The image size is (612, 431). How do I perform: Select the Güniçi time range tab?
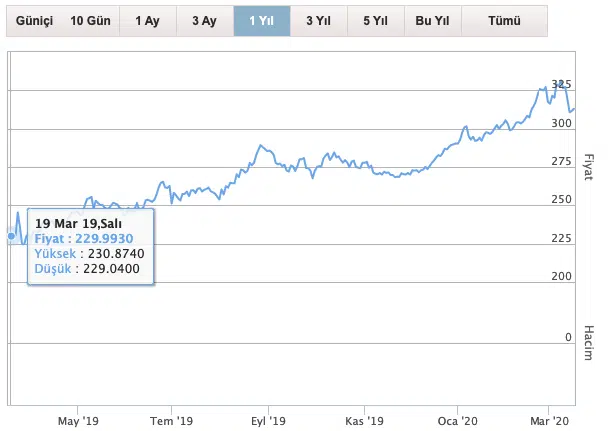[32, 20]
